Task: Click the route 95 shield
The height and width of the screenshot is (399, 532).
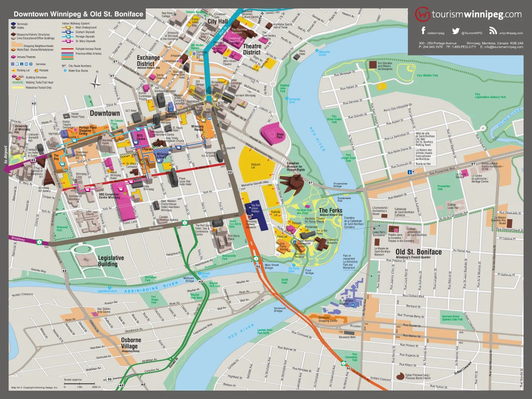Action: pos(110,379)
